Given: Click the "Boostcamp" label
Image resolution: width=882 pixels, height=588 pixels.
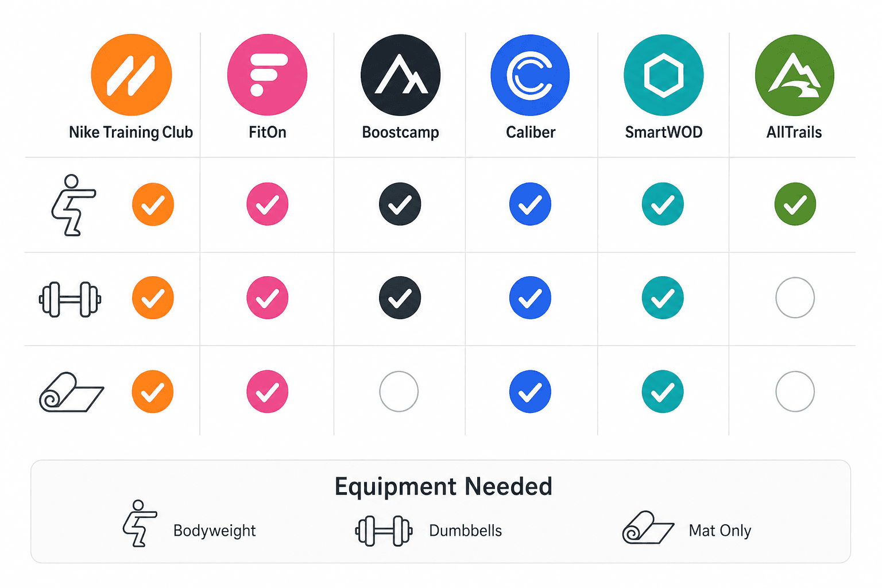Looking at the screenshot, I should (400, 133).
